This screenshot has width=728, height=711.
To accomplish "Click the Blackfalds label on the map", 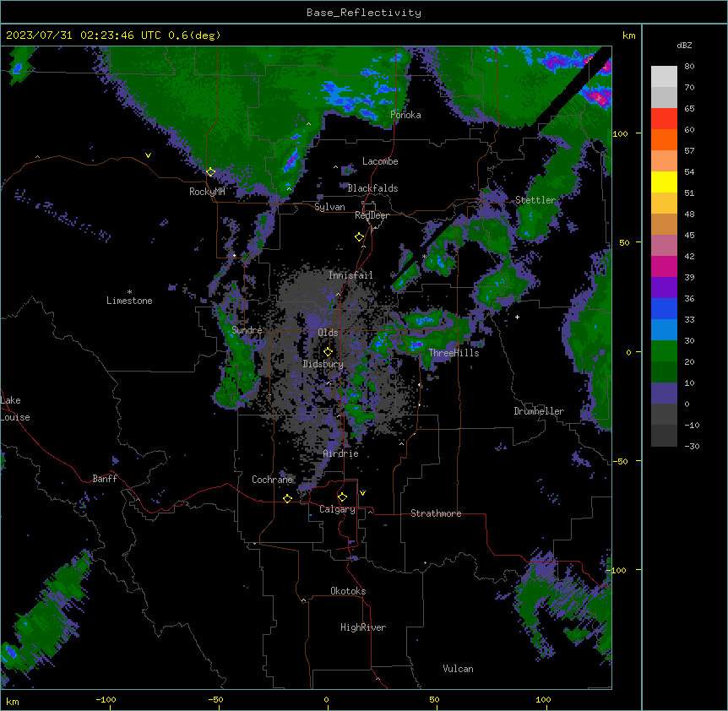I will click(x=372, y=188).
